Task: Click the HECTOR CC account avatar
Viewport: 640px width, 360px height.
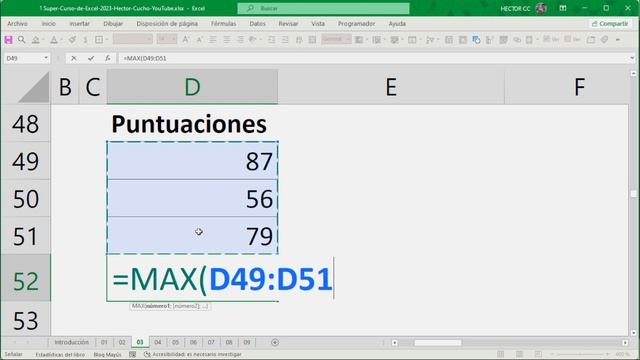Action: click(541, 8)
